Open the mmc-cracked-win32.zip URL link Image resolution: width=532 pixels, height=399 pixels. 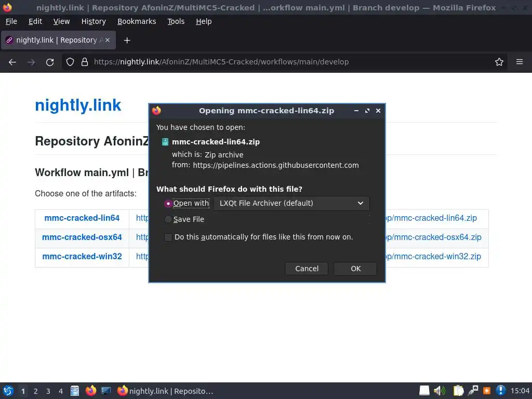click(433, 257)
